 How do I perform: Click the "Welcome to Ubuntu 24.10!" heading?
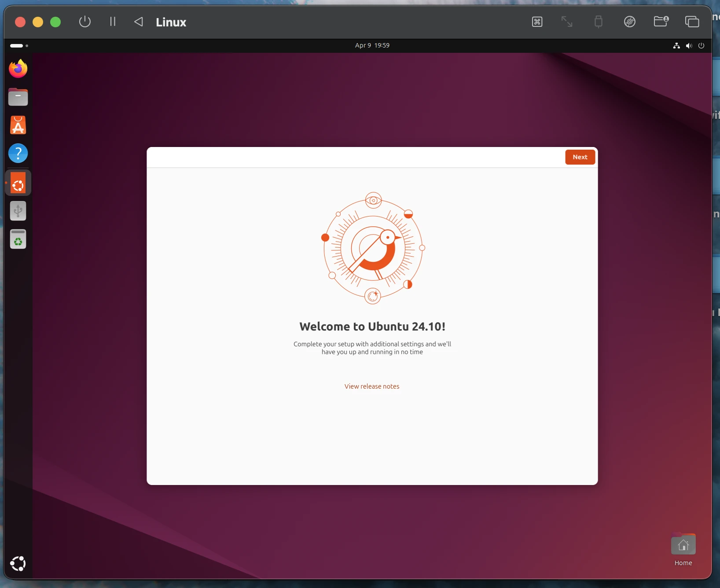pos(372,327)
